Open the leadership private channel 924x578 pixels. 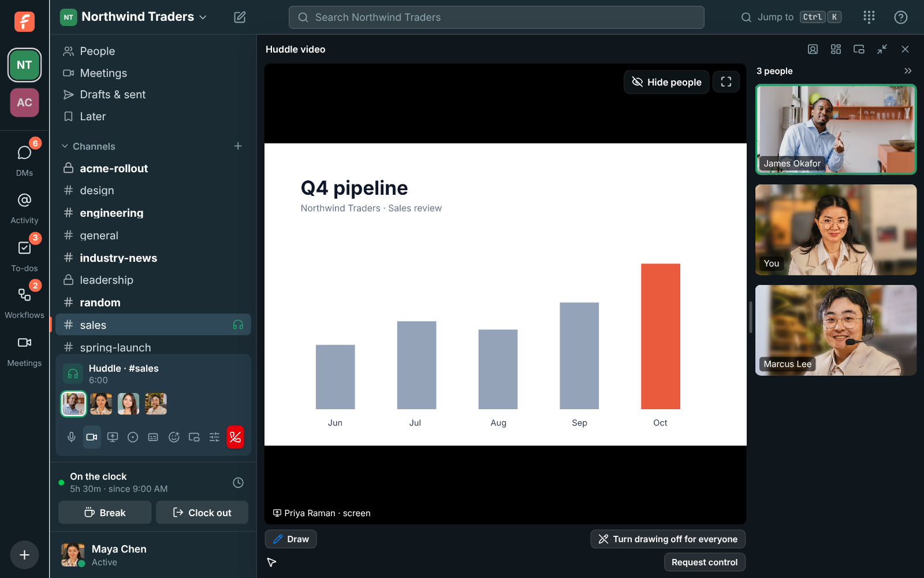(153, 280)
